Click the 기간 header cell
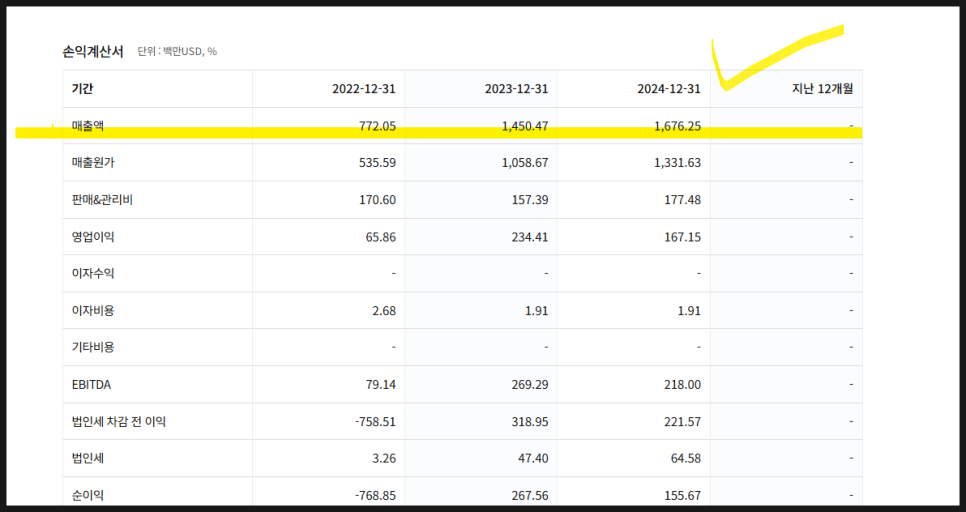Viewport: 966px width, 512px height. pyautogui.click(x=82, y=89)
